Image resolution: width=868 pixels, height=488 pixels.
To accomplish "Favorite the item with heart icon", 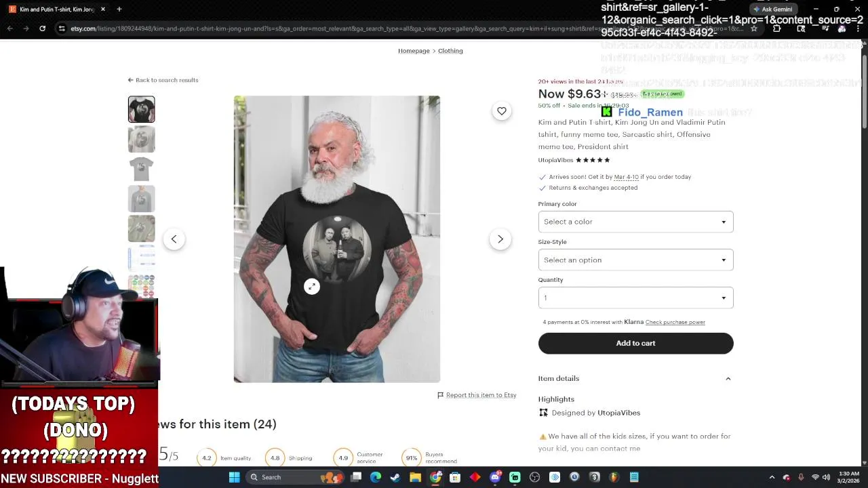I will [x=501, y=111].
